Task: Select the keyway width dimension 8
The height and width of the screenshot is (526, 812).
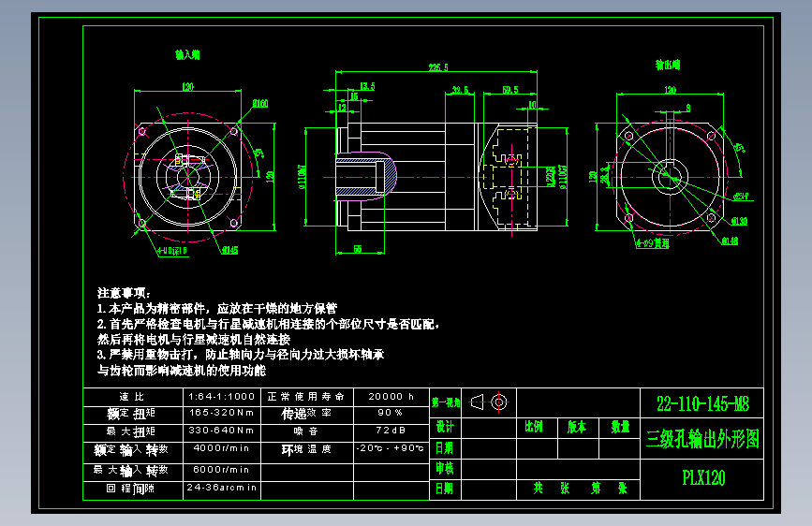Action: 688,108
